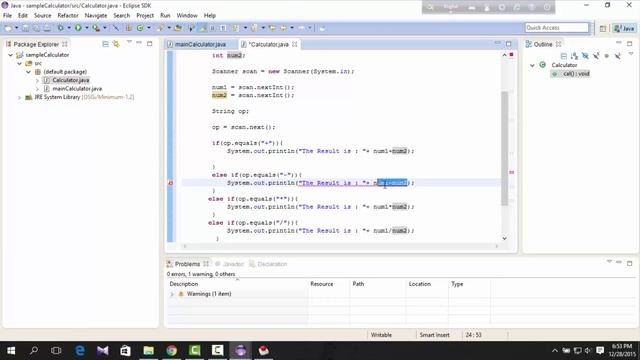Expand the JRE System Library node

(19, 97)
